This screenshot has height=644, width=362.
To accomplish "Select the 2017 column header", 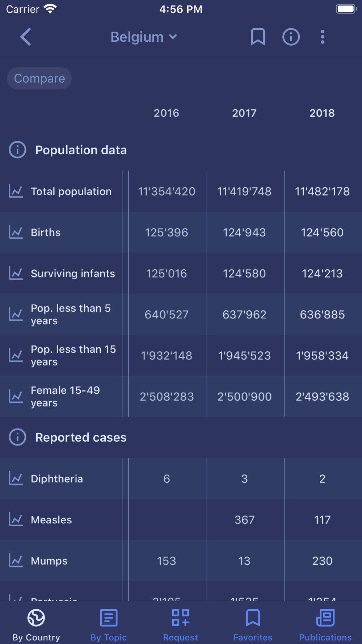I will coord(244,113).
